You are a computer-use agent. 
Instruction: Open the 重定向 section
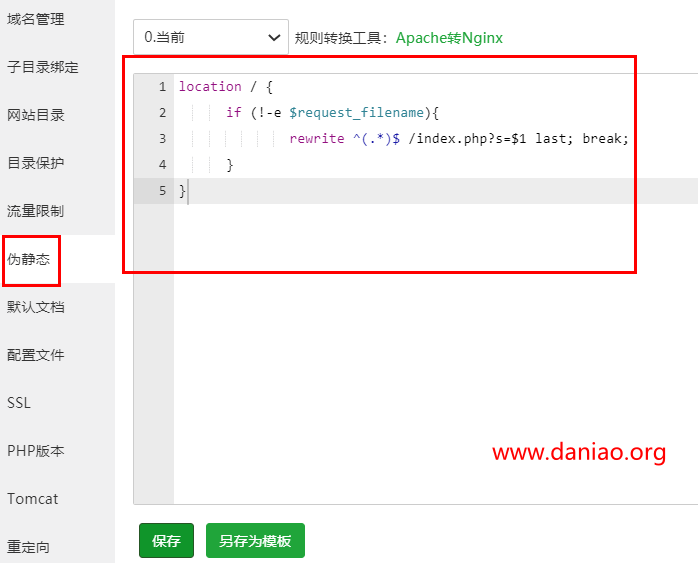point(28,547)
